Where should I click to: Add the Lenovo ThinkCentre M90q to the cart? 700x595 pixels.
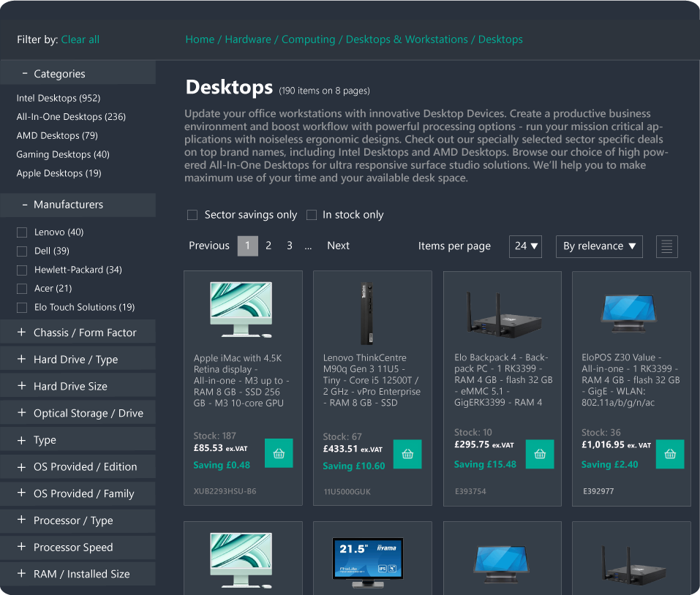[407, 453]
